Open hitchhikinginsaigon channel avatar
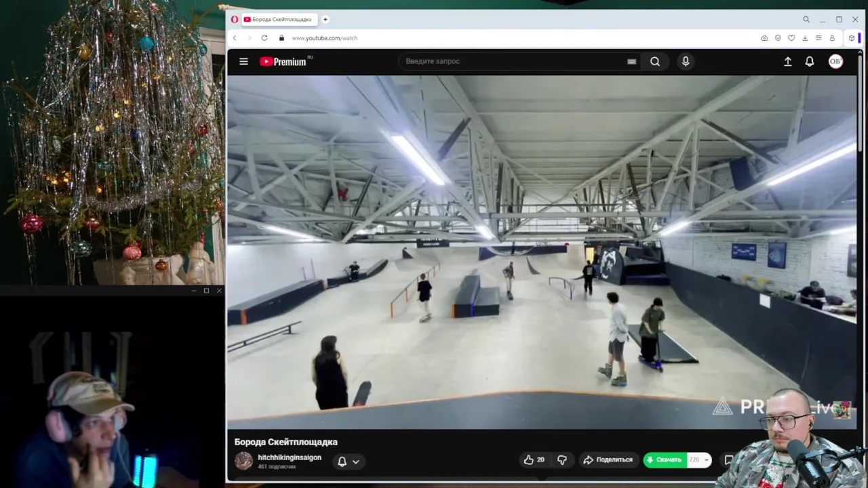The width and height of the screenshot is (868, 488). coord(243,461)
